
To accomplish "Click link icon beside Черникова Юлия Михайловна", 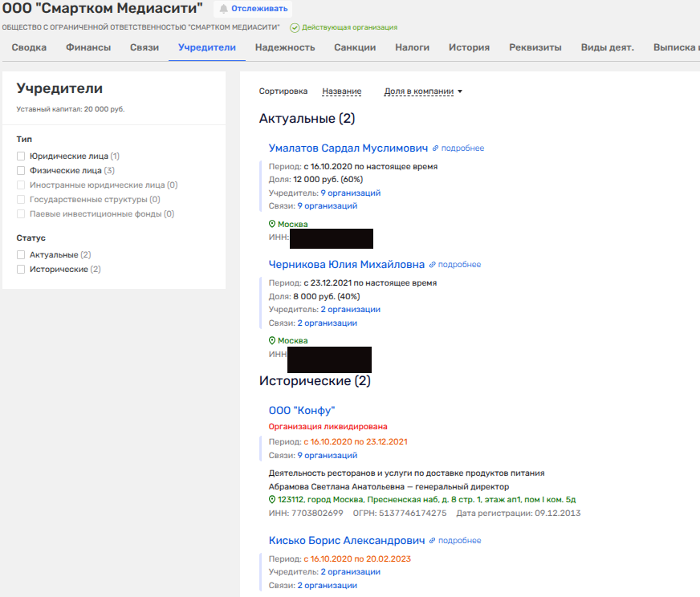I will coord(433,265).
